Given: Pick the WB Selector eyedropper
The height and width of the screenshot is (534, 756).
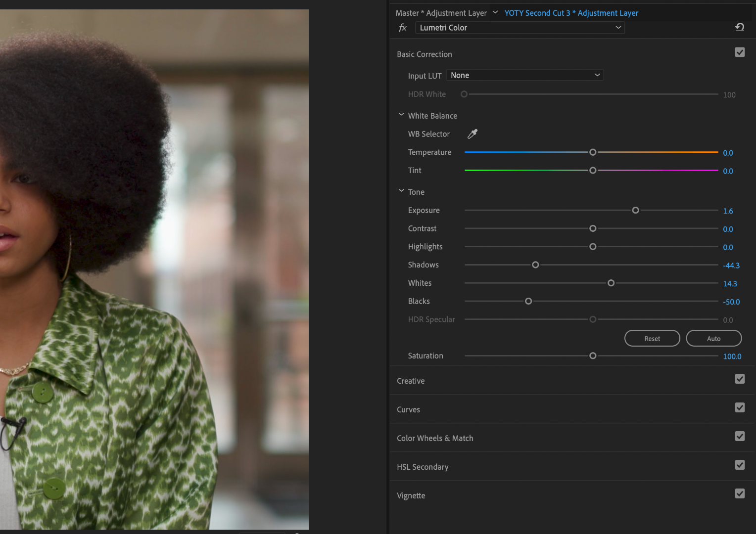Looking at the screenshot, I should click(472, 133).
